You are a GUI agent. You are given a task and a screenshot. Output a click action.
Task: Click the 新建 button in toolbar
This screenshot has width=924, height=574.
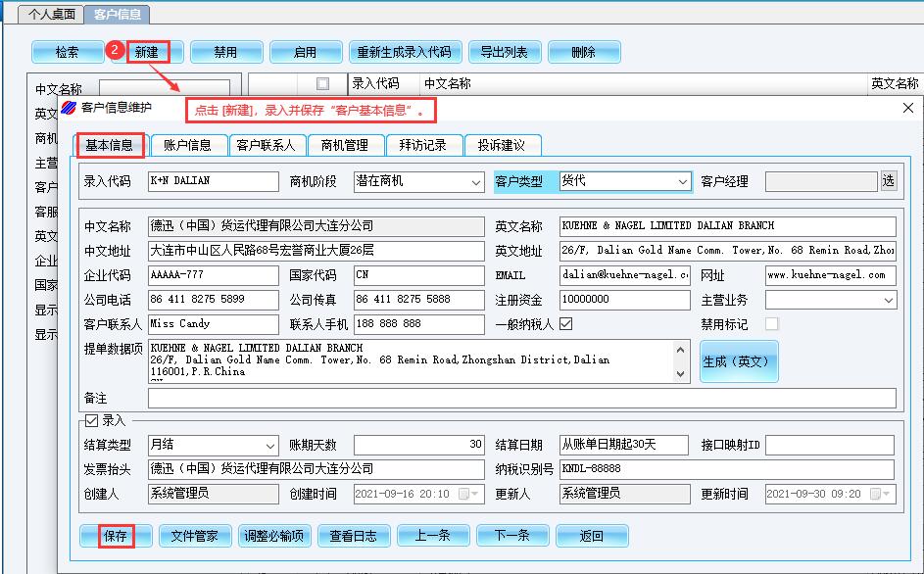[x=146, y=52]
